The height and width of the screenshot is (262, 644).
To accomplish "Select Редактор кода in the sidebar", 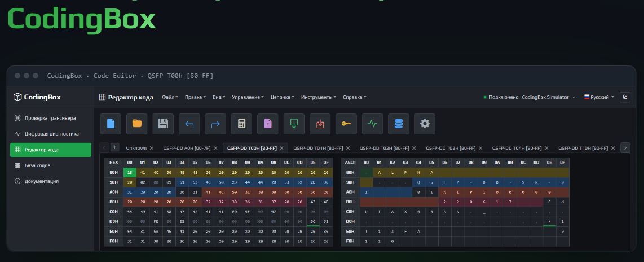I will pyautogui.click(x=51, y=150).
